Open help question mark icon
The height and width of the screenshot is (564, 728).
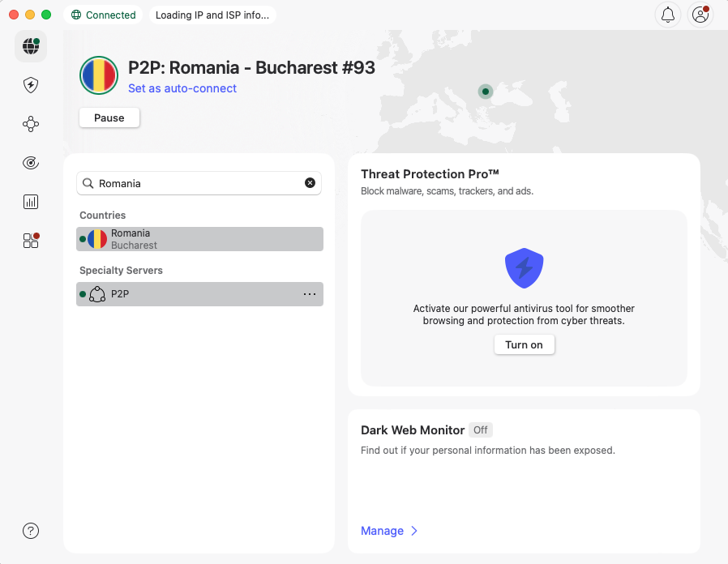31,531
